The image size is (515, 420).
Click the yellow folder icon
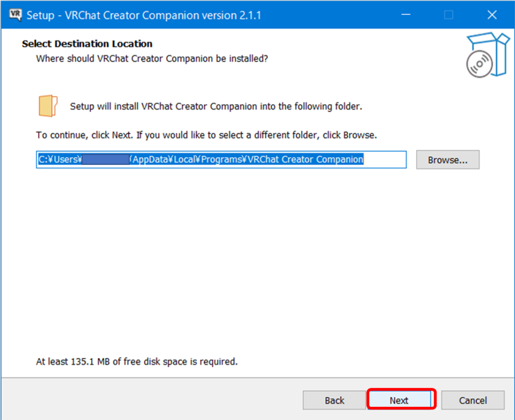point(48,106)
